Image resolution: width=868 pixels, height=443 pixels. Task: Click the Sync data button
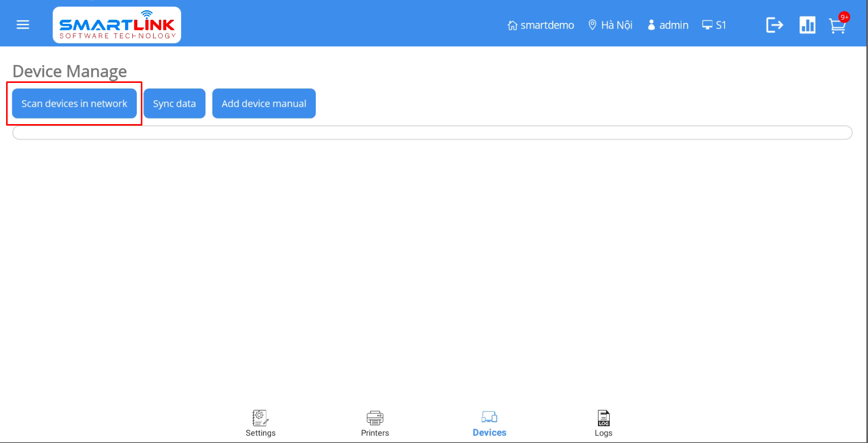[x=174, y=104]
